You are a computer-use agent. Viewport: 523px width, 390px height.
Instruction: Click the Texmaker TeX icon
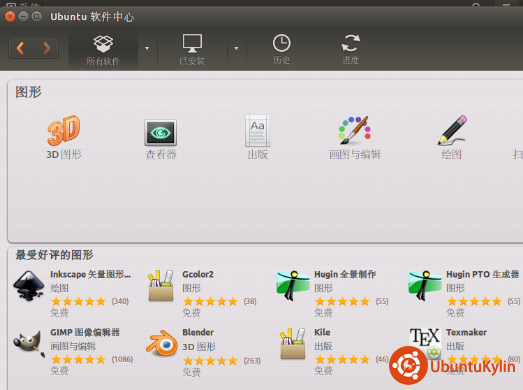click(425, 338)
